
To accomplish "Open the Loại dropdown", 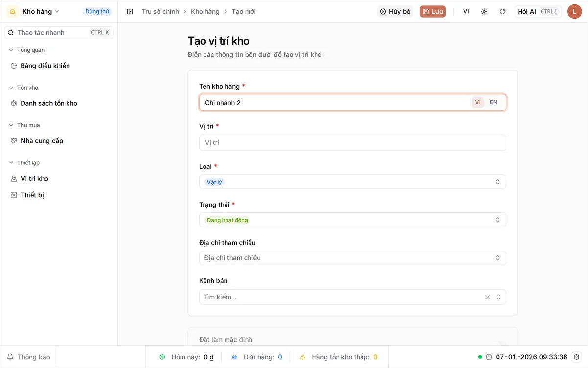I will click(x=352, y=182).
